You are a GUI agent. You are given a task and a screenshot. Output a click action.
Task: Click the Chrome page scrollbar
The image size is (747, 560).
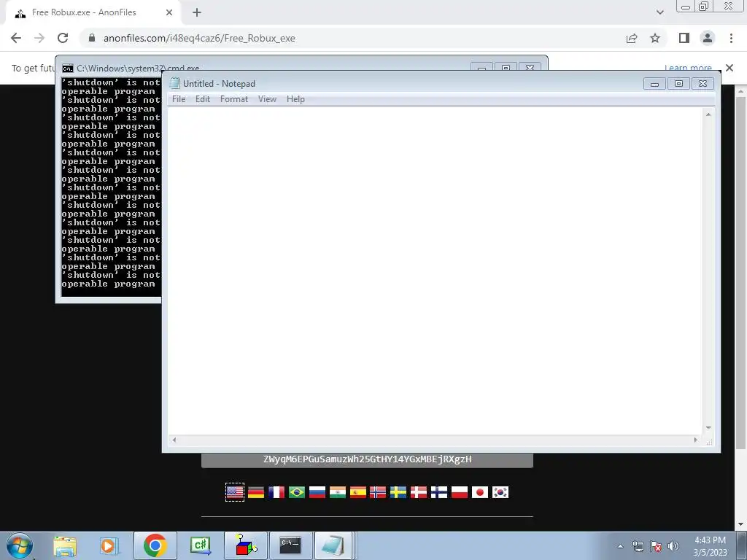point(741,271)
